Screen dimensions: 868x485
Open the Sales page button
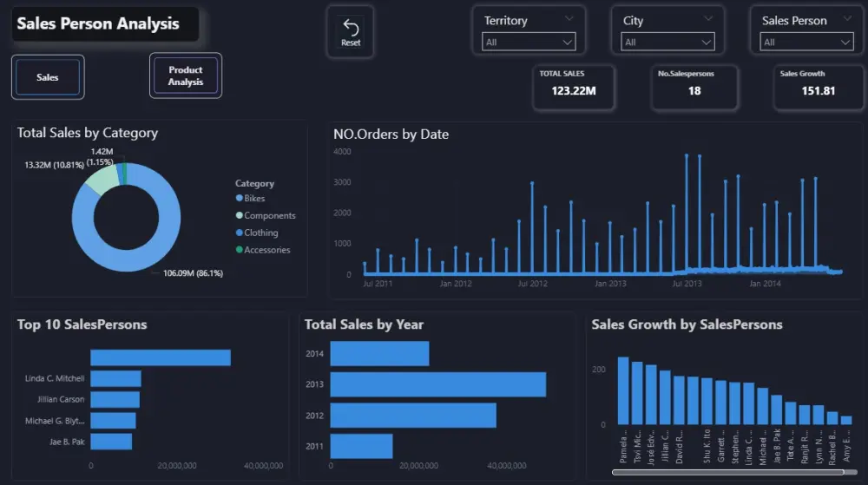pos(48,77)
